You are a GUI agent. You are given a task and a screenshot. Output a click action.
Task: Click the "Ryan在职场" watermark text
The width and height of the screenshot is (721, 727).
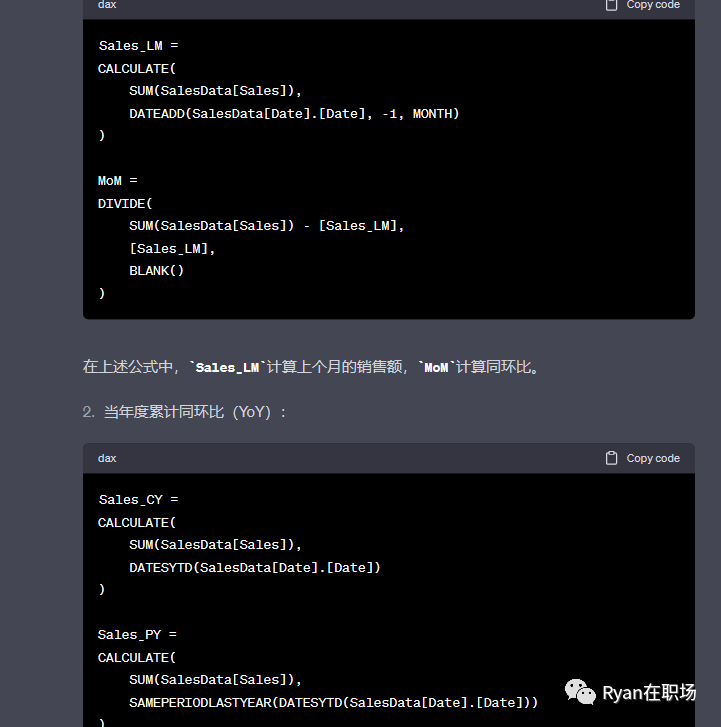click(x=648, y=693)
